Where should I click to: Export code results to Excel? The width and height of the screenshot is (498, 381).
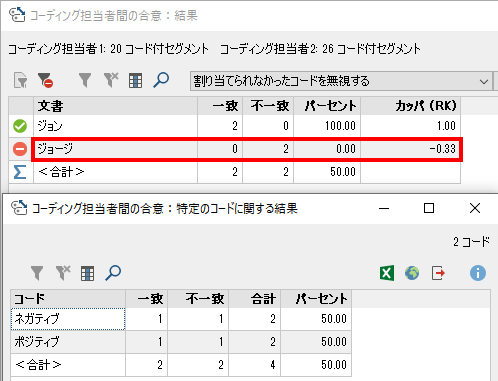pos(387,273)
